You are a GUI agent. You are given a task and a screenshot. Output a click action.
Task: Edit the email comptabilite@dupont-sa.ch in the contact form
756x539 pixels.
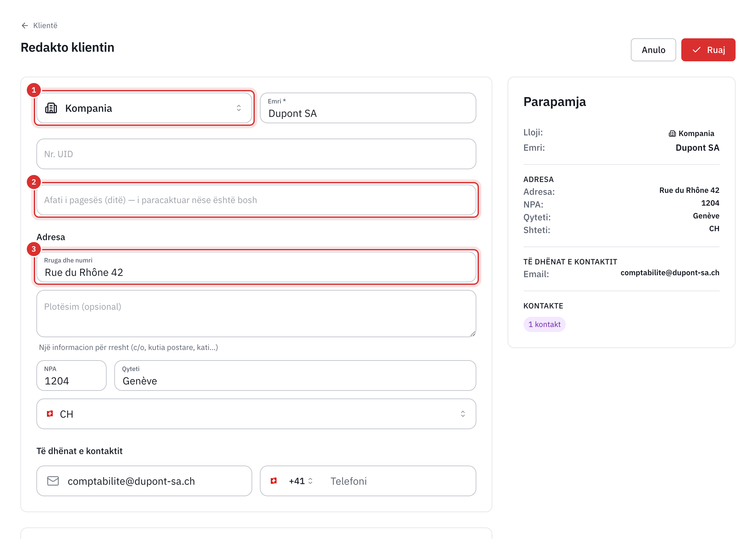144,481
